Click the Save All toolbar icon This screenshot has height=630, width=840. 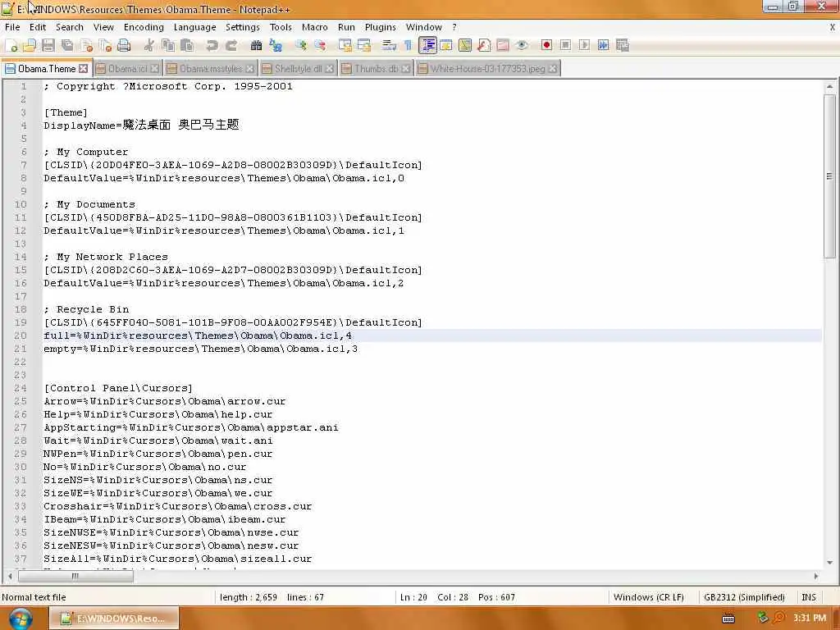pyautogui.click(x=67, y=46)
